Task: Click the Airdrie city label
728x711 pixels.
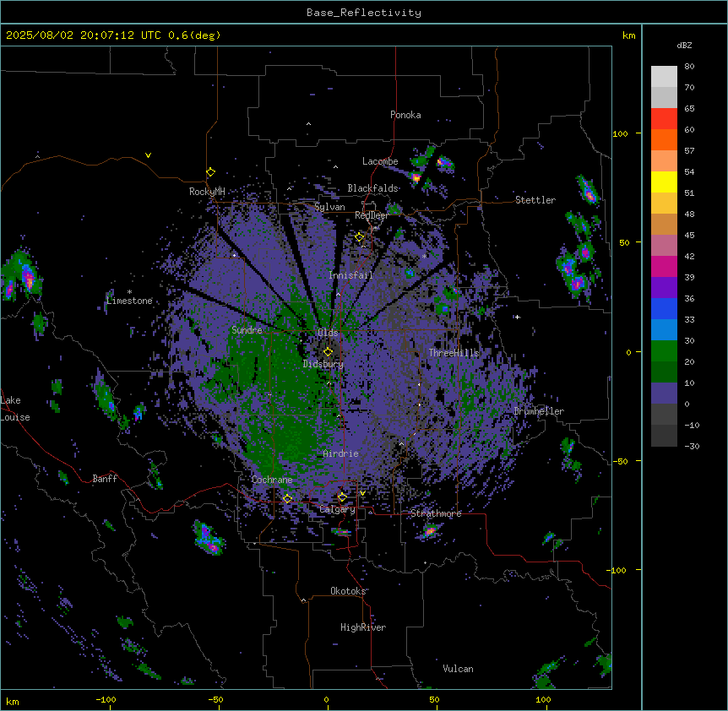Action: point(341,453)
